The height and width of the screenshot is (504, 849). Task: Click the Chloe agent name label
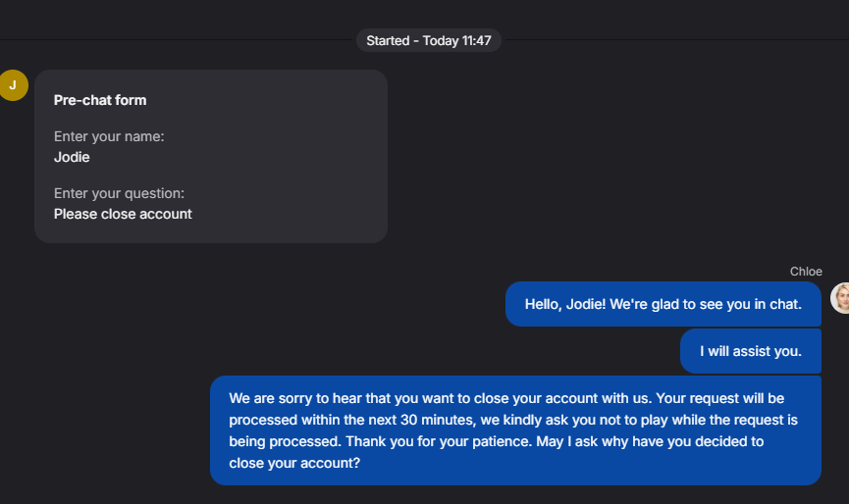tap(806, 272)
